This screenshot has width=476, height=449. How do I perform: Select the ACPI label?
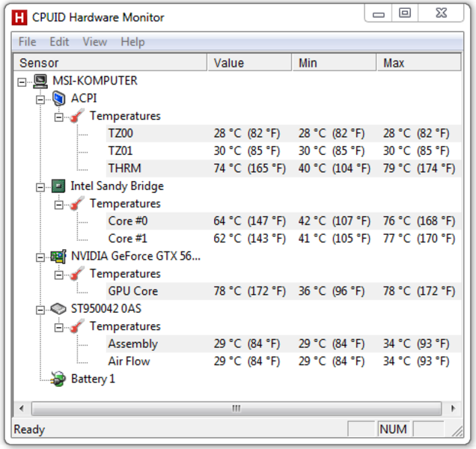click(84, 98)
